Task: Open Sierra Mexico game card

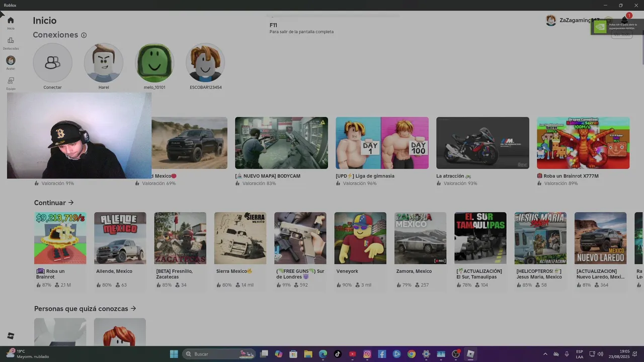Action: point(240,238)
